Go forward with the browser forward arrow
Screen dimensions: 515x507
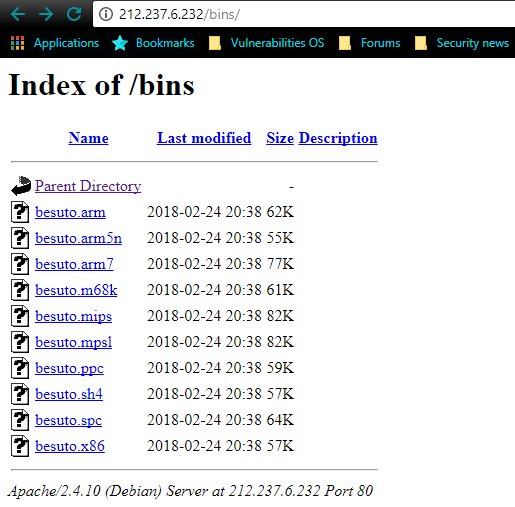pos(45,14)
